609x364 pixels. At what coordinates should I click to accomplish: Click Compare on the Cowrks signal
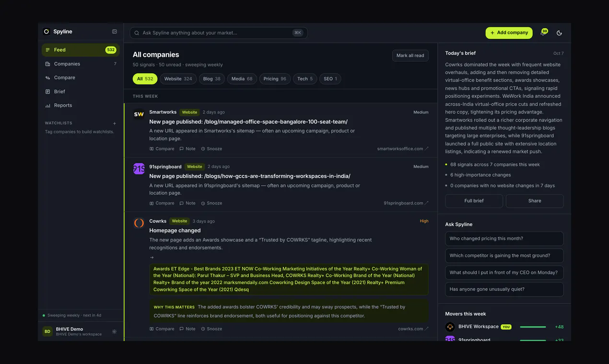point(162,329)
